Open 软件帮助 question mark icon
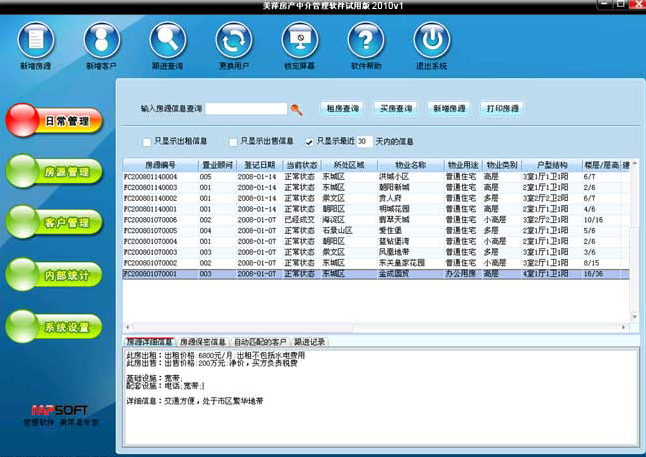 [x=366, y=40]
